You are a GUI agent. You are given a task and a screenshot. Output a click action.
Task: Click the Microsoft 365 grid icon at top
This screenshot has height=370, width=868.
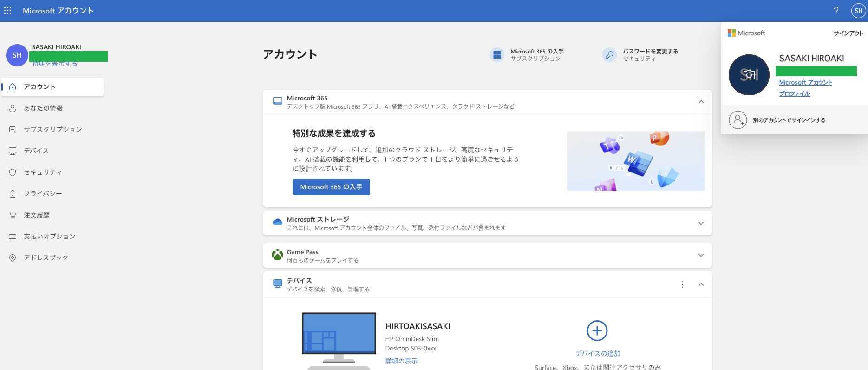click(497, 55)
